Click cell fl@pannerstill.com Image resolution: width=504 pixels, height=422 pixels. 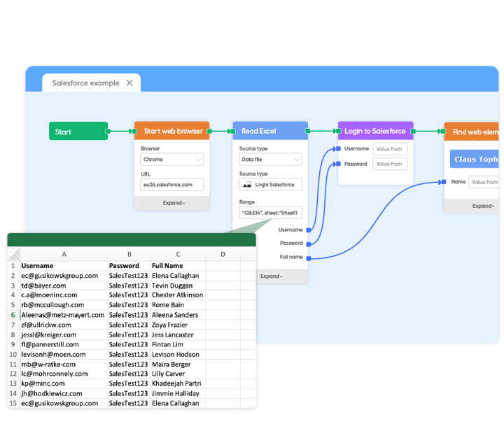[x=64, y=344]
